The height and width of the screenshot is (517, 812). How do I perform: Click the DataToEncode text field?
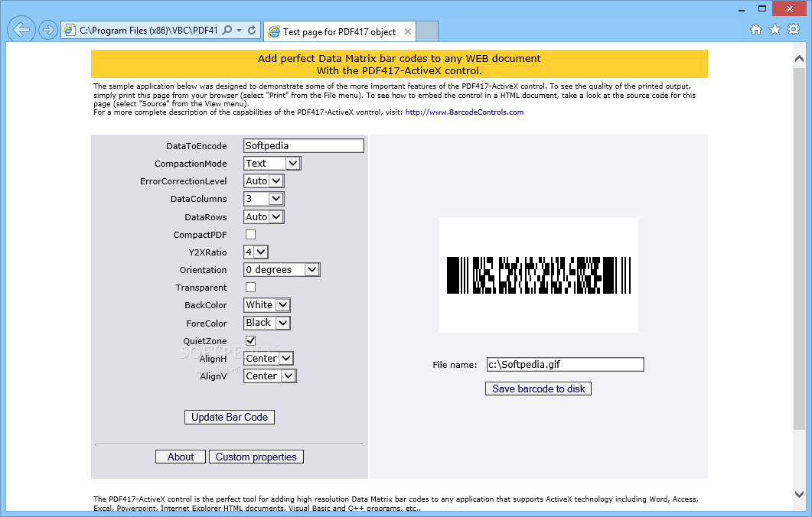304,146
